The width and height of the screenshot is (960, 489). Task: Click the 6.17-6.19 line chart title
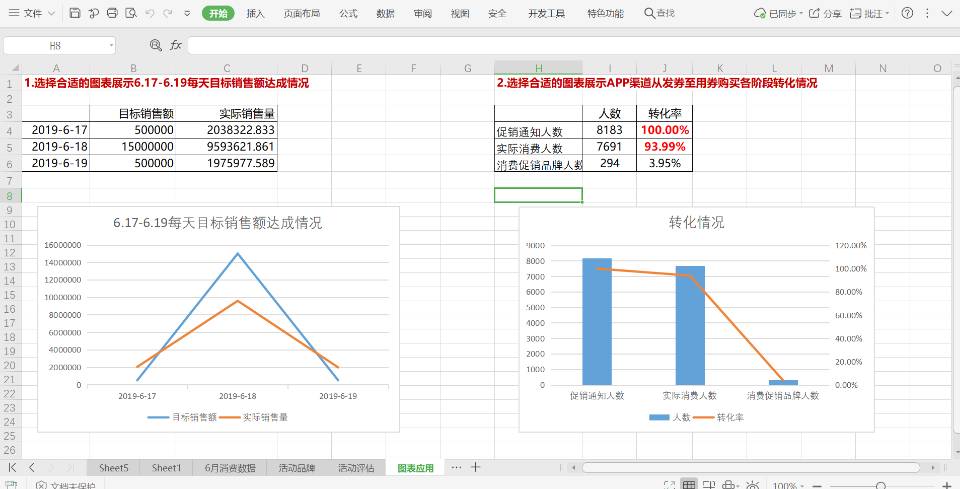(217, 223)
